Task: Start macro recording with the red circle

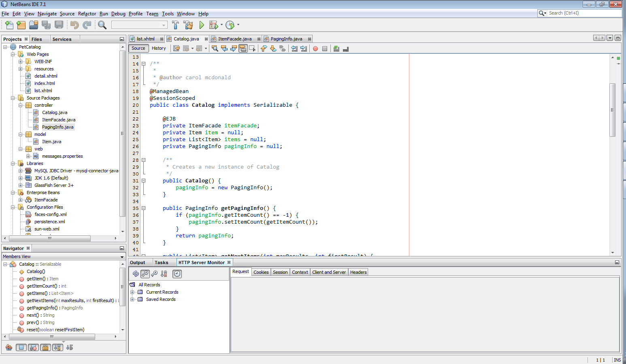Action: (x=315, y=49)
